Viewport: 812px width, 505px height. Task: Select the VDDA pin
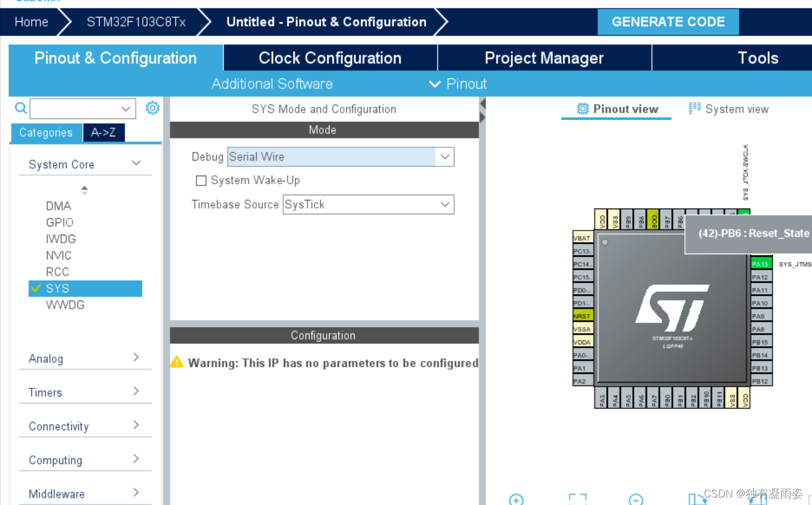pyautogui.click(x=583, y=342)
